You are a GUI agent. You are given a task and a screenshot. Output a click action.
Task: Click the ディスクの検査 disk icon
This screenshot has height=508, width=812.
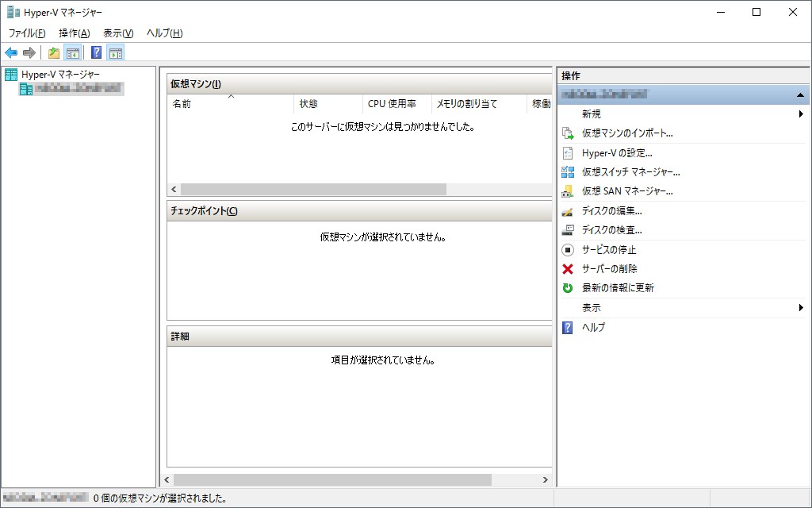click(x=568, y=230)
